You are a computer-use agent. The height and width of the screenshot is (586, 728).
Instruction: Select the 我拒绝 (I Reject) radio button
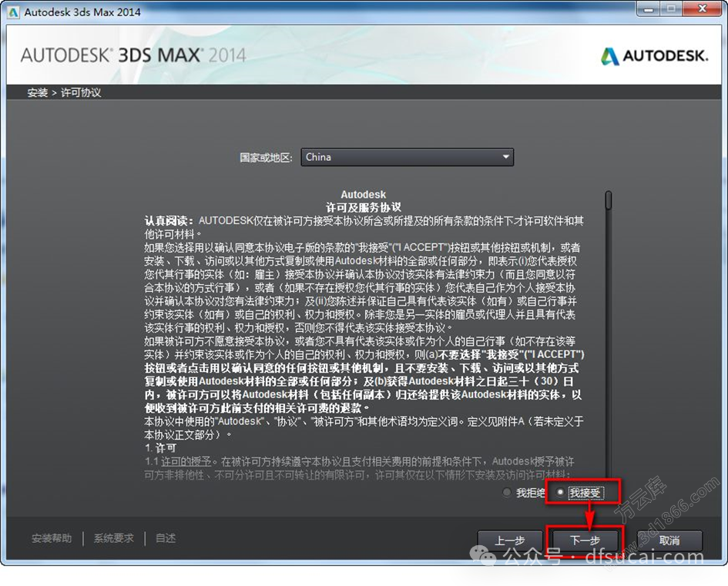tap(507, 492)
